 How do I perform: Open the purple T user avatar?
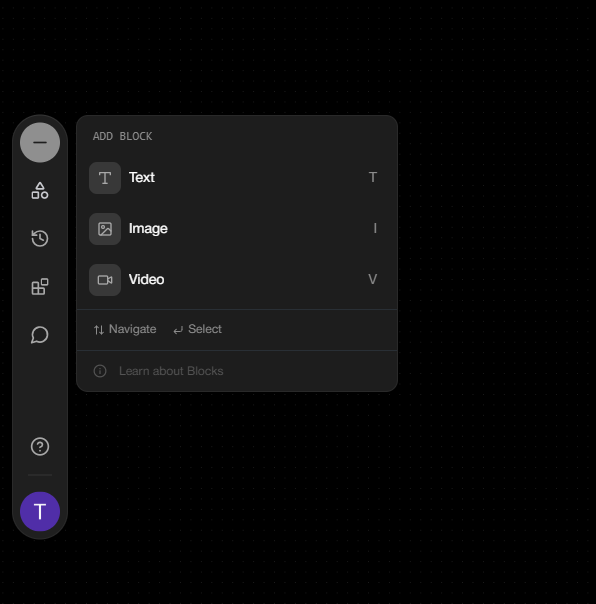(x=40, y=512)
